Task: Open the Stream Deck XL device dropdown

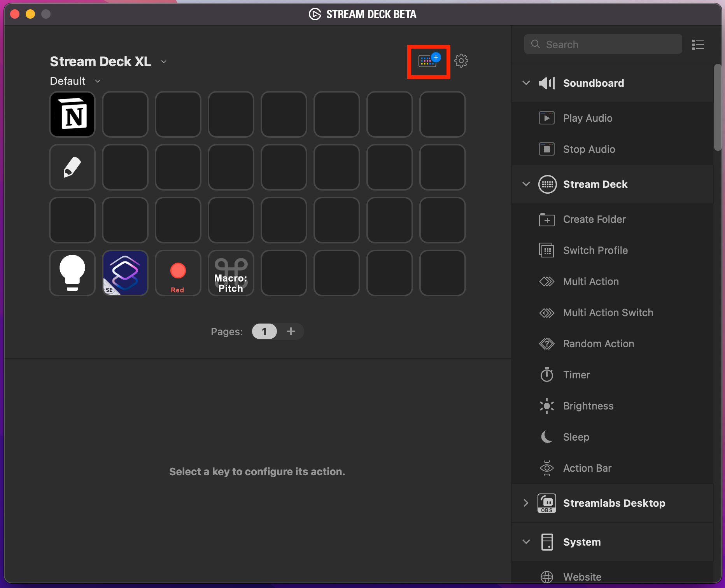Action: [x=164, y=62]
